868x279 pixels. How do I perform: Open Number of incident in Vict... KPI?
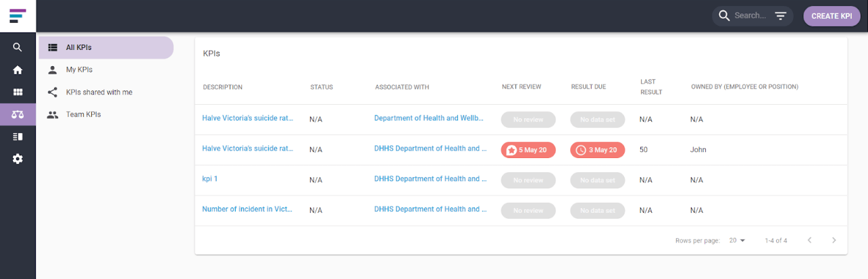(248, 209)
